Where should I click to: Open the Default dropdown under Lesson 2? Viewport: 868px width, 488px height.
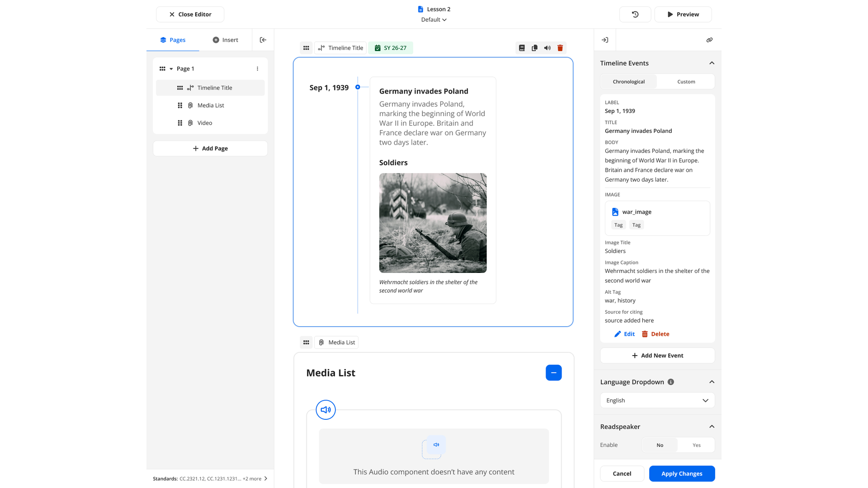tap(434, 20)
